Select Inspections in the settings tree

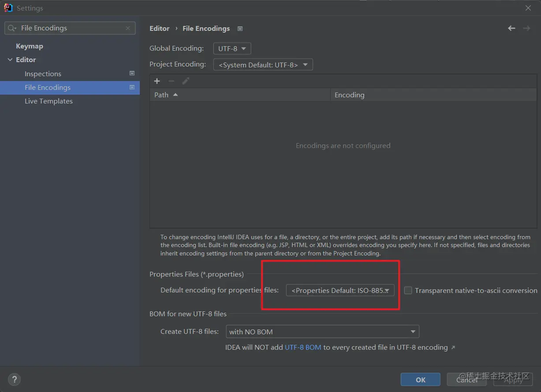tap(43, 74)
